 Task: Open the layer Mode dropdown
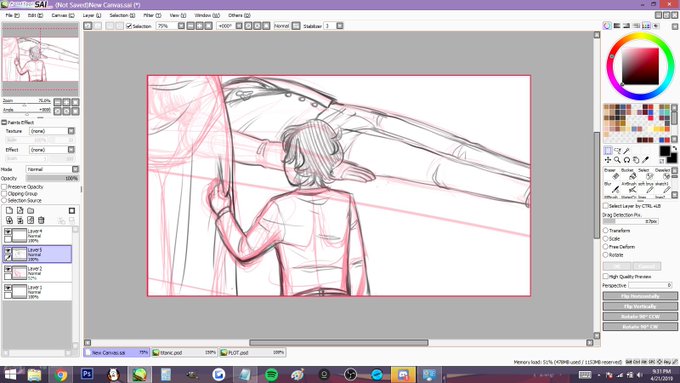[x=75, y=169]
